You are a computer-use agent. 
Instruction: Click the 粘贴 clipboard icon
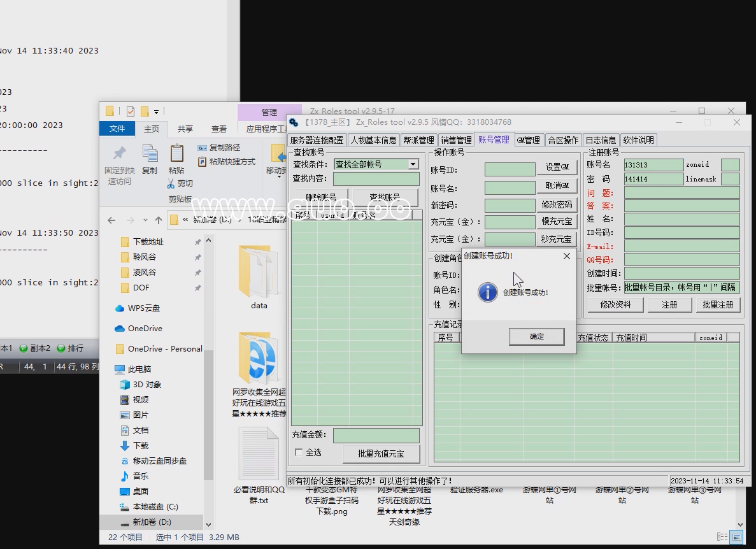point(176,154)
